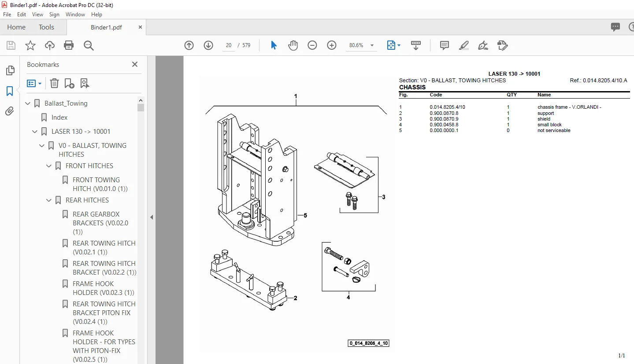
Task: Collapse the navigation pane with arrow
Action: pyautogui.click(x=152, y=217)
